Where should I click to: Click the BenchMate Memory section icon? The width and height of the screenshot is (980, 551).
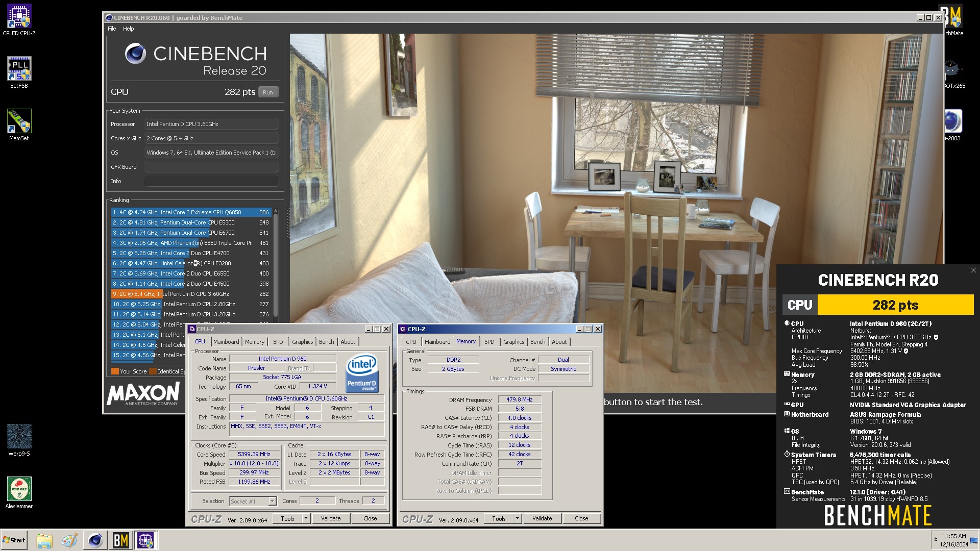pyautogui.click(x=787, y=374)
